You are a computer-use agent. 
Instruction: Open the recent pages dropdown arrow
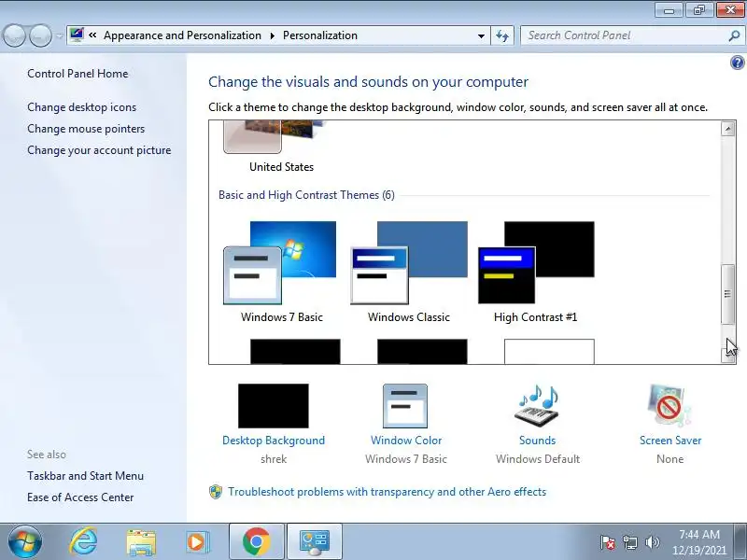(x=59, y=36)
